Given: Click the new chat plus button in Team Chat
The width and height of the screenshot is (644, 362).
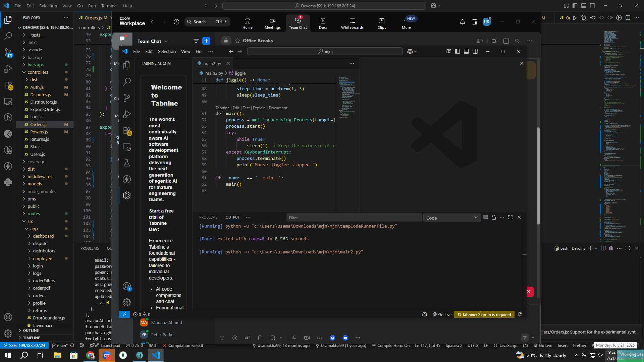Looking at the screenshot, I should (206, 41).
